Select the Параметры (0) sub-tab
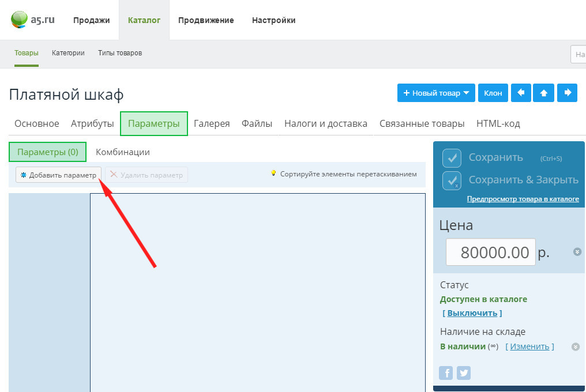Screen dimensions: 586x392 [47, 152]
